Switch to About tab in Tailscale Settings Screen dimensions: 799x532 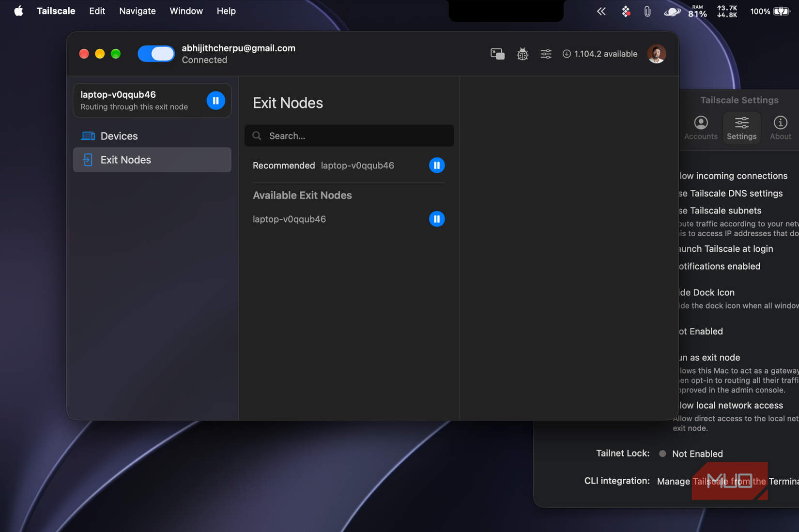pos(781,128)
